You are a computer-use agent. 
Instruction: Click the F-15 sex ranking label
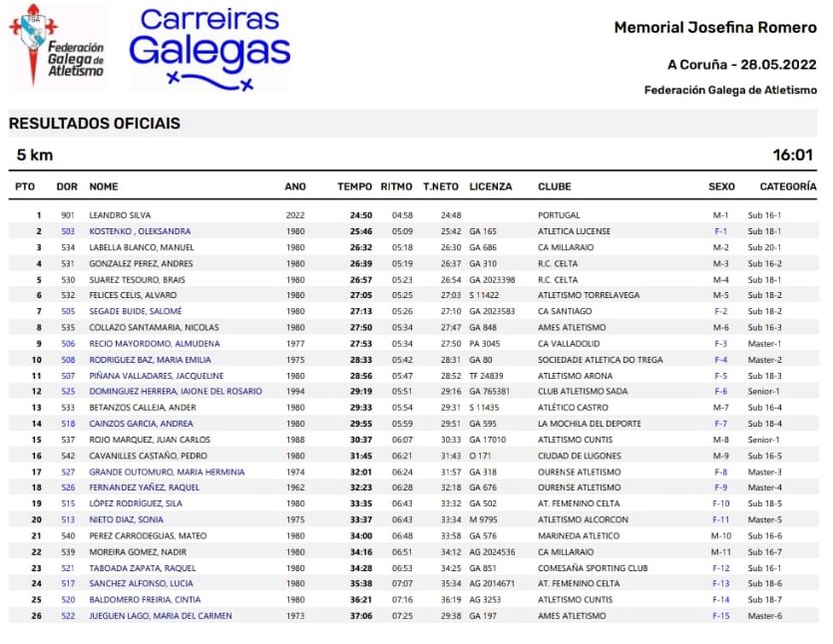(x=720, y=616)
